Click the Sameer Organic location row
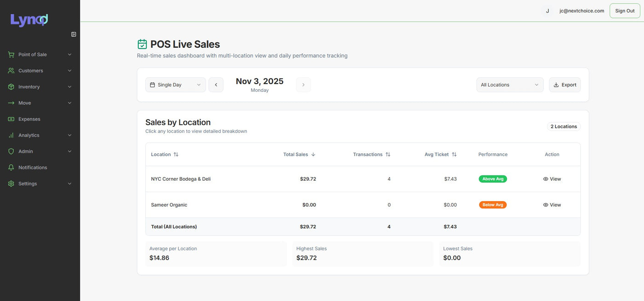The width and height of the screenshot is (644, 301). [169, 205]
